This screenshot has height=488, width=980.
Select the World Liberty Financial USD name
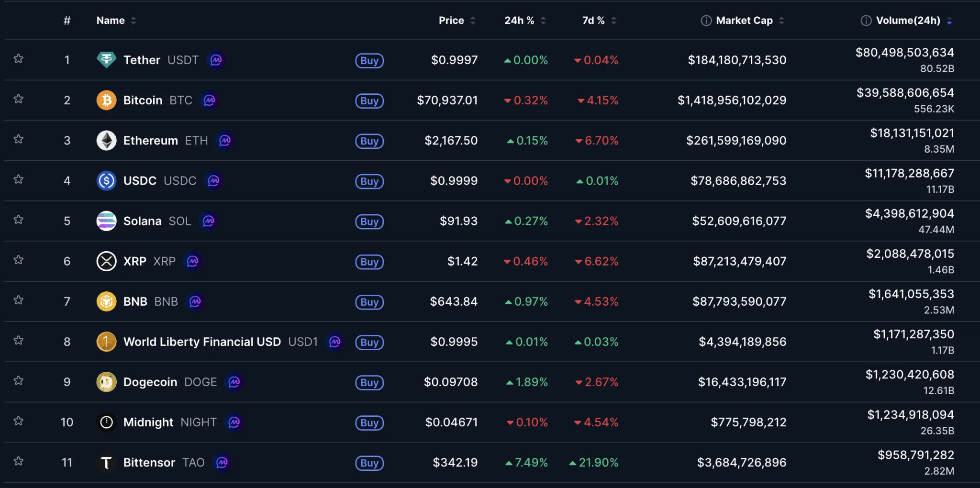pyautogui.click(x=201, y=342)
